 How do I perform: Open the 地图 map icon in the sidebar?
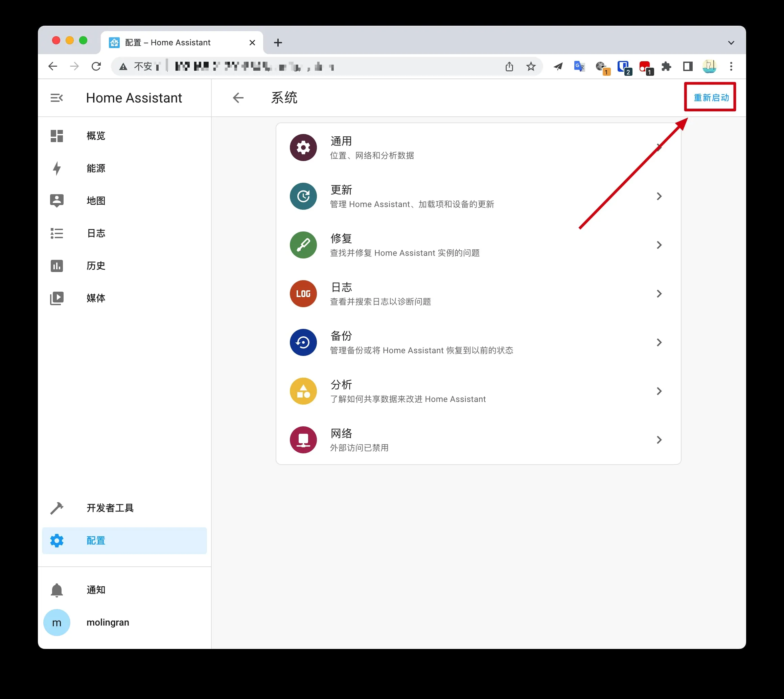(56, 201)
